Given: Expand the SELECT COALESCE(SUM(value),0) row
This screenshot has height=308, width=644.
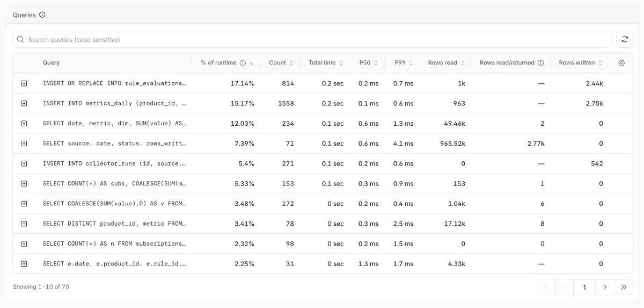Looking at the screenshot, I should click(x=24, y=204).
